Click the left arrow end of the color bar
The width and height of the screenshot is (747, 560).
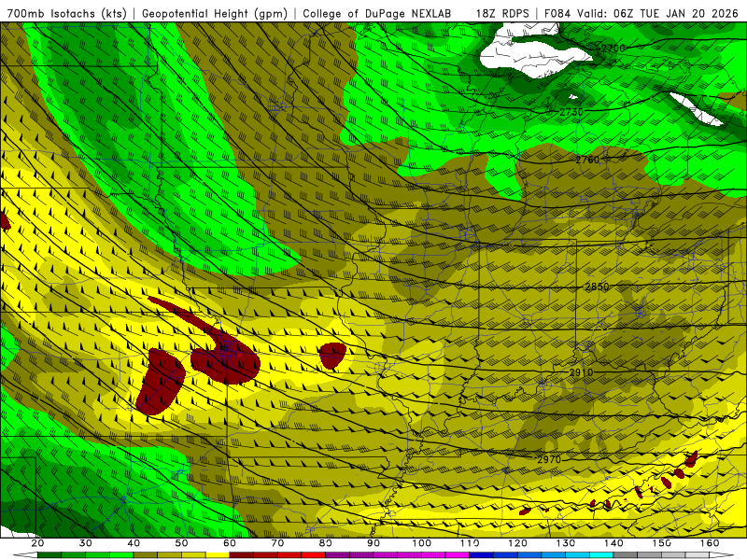(x=26, y=554)
